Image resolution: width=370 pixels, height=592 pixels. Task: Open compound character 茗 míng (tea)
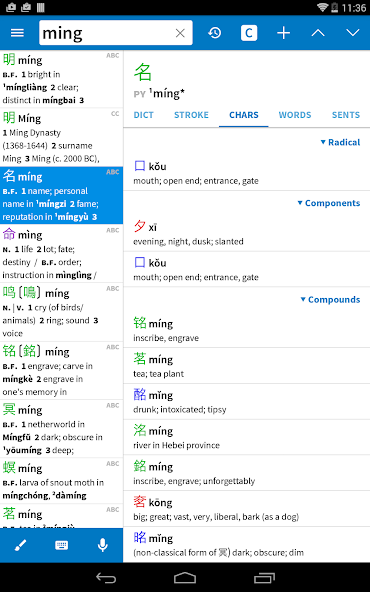click(247, 365)
